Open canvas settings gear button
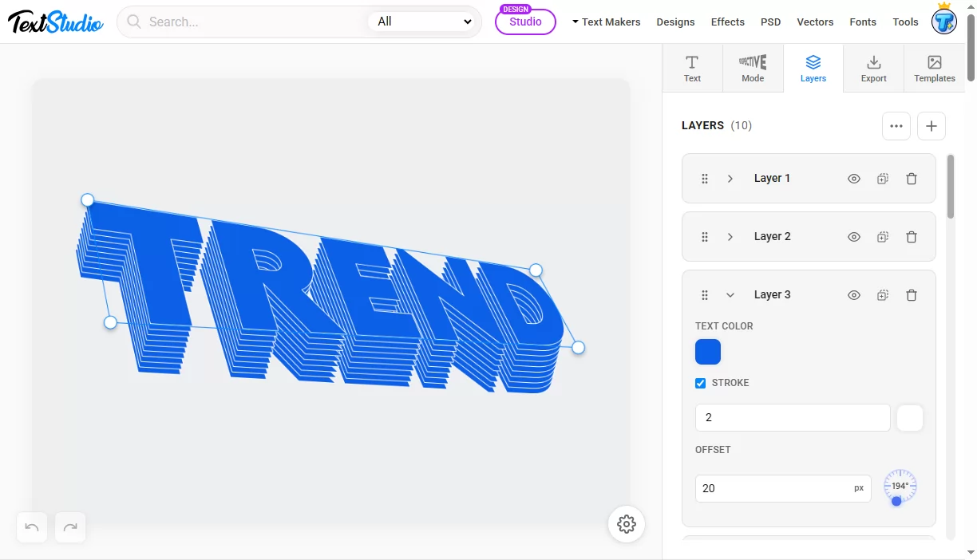The image size is (977, 560). tap(627, 524)
